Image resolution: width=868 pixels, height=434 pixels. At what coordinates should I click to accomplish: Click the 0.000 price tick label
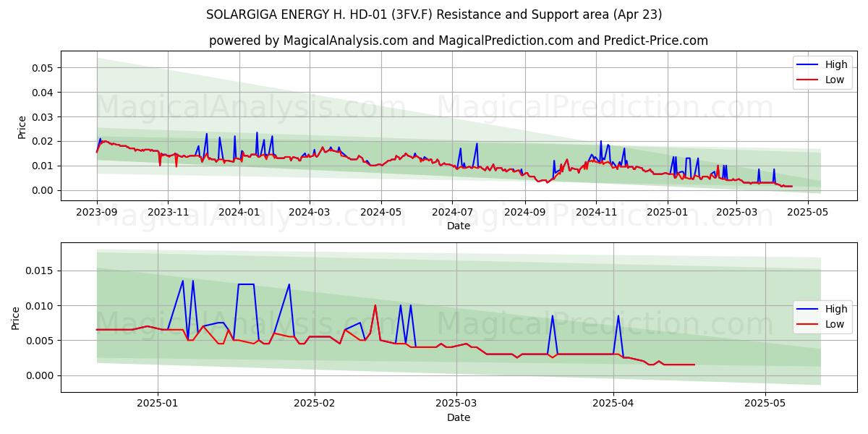[x=41, y=375]
